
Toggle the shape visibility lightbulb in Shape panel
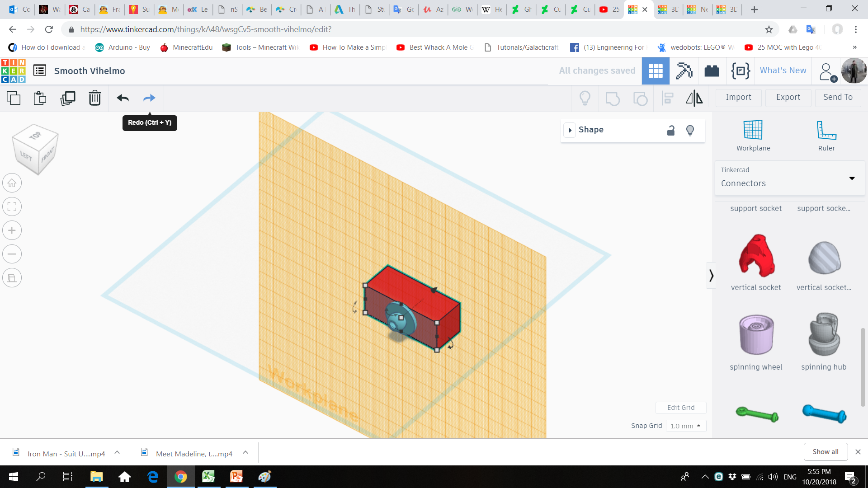pyautogui.click(x=690, y=130)
